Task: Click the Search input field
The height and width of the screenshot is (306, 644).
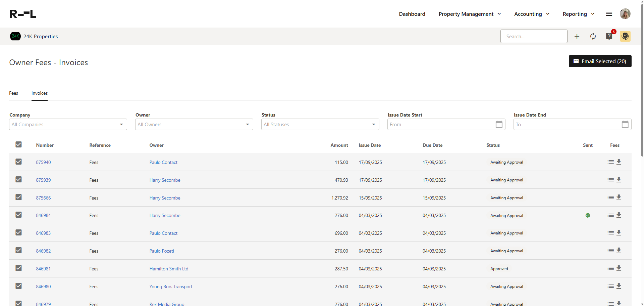Action: pos(534,36)
